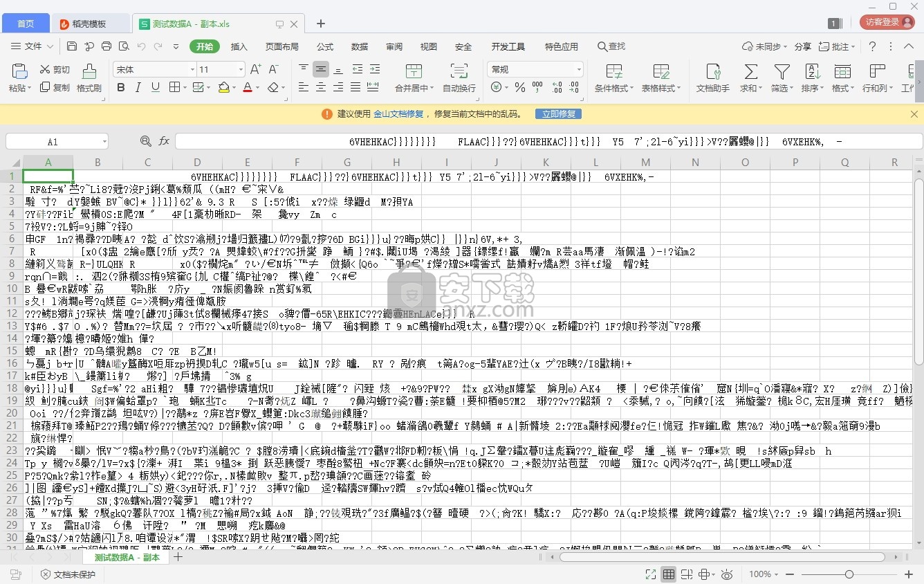This screenshot has width=924, height=584.
Task: Click the Undo arrow icon
Action: (141, 46)
